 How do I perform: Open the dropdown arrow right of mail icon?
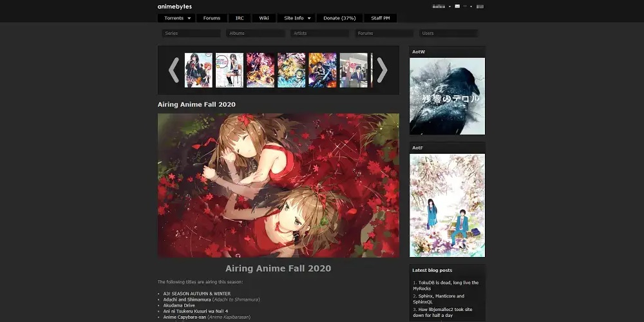471,6
